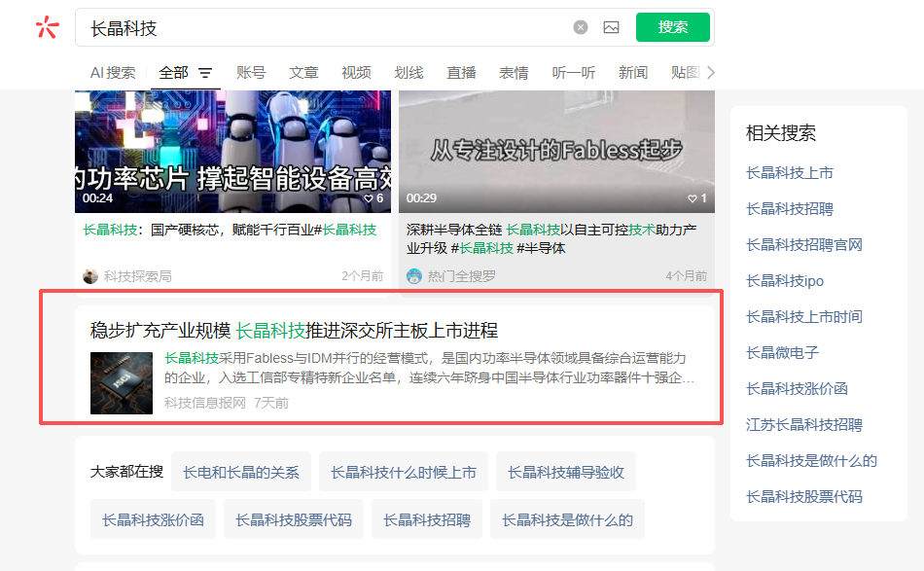This screenshot has height=571, width=924.
Task: Click the 长晶科技涨价函 chip under 大家都在搜
Action: (154, 519)
